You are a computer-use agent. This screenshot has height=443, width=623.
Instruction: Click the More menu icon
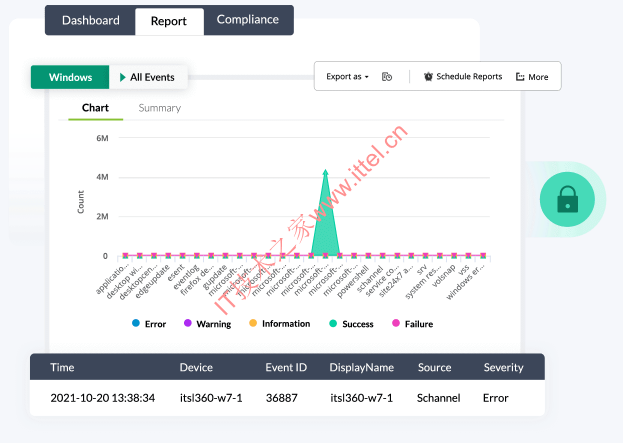(x=520, y=77)
